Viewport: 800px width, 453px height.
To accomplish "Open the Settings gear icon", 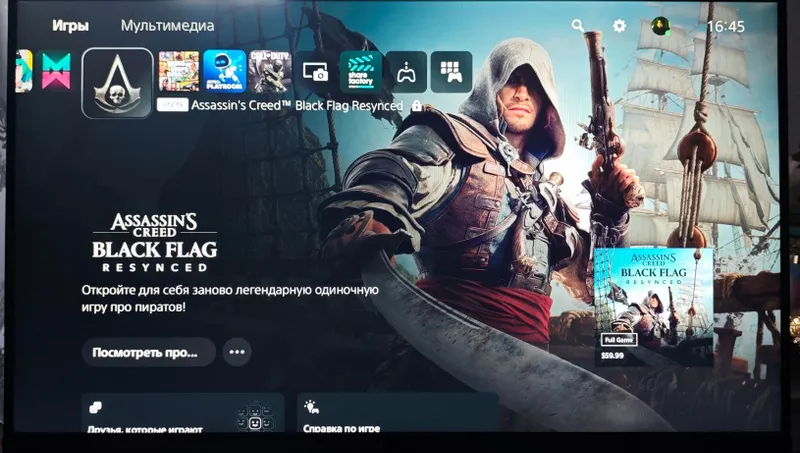I will tap(619, 26).
